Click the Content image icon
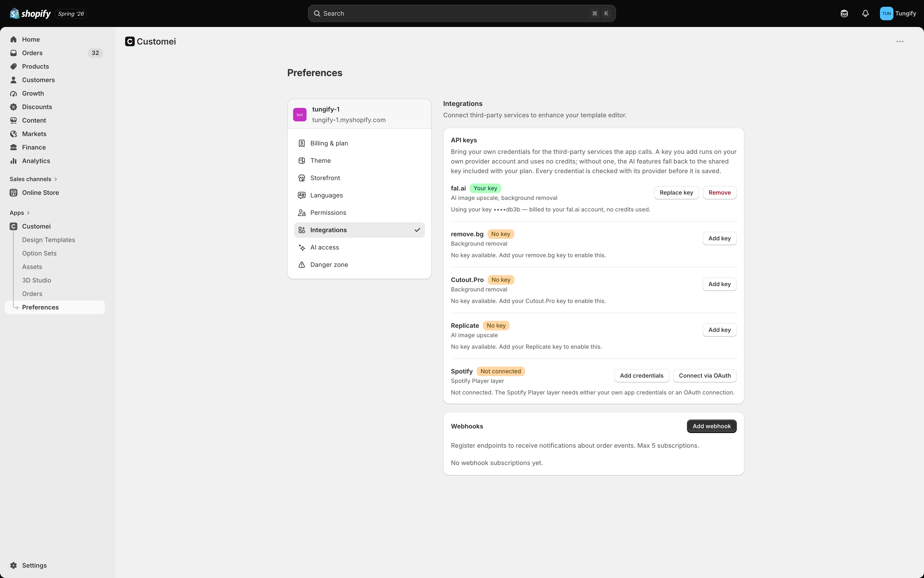 pyautogui.click(x=13, y=120)
